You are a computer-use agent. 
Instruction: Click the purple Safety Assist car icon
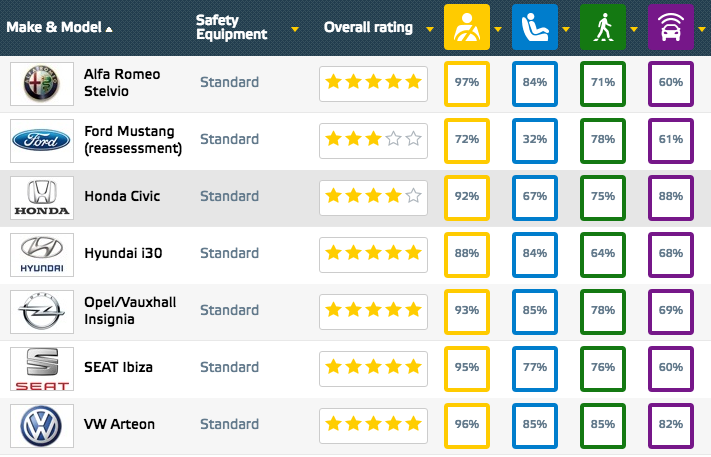(669, 27)
